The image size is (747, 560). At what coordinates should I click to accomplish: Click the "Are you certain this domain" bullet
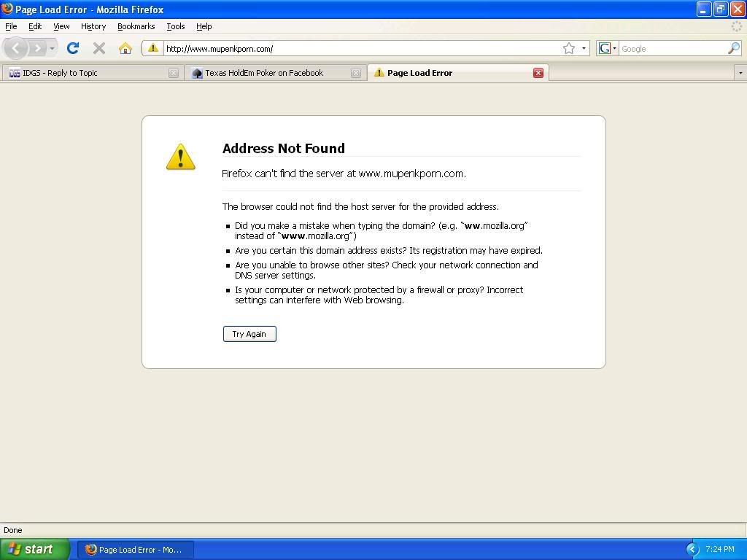(389, 251)
